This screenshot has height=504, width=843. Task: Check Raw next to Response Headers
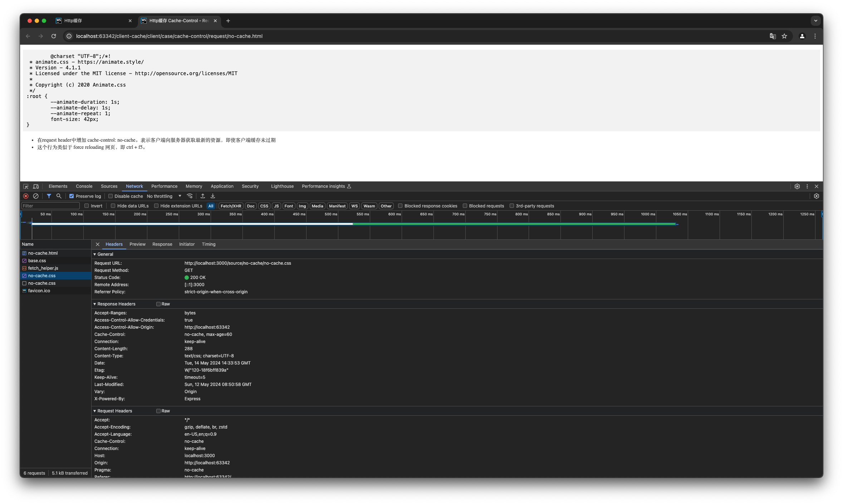[x=158, y=304]
